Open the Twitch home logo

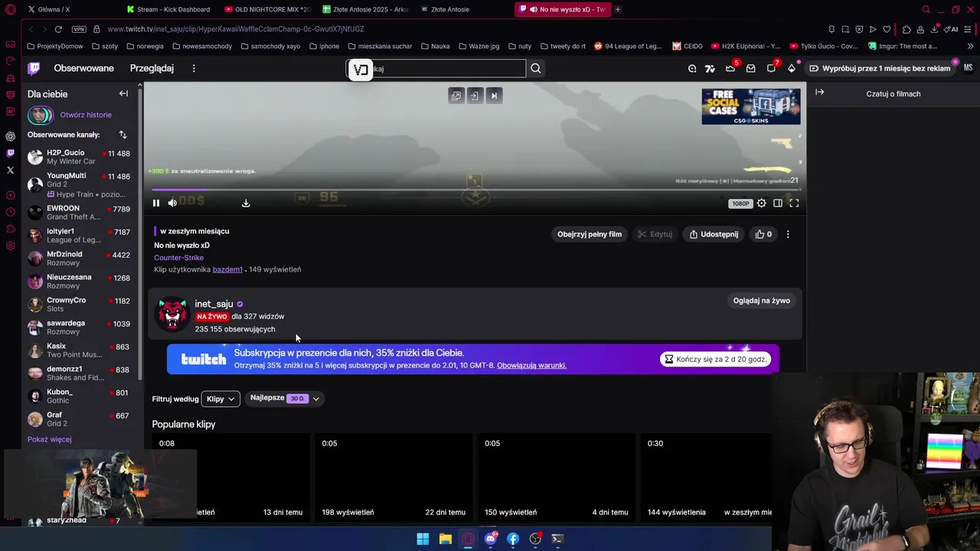coord(34,68)
